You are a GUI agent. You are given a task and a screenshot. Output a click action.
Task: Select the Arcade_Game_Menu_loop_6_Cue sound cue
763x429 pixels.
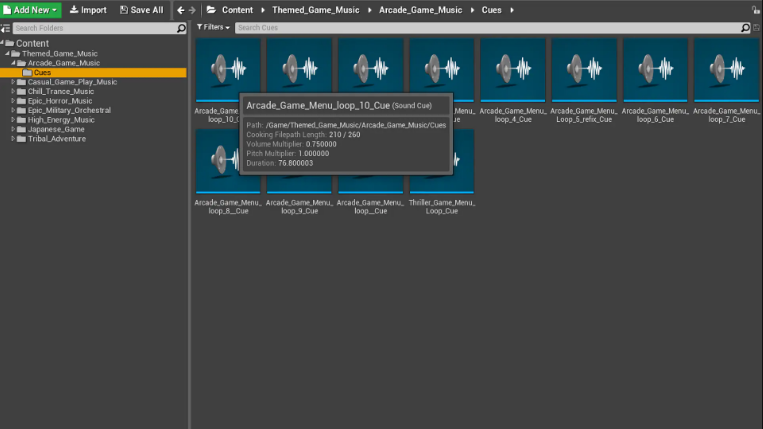point(655,70)
